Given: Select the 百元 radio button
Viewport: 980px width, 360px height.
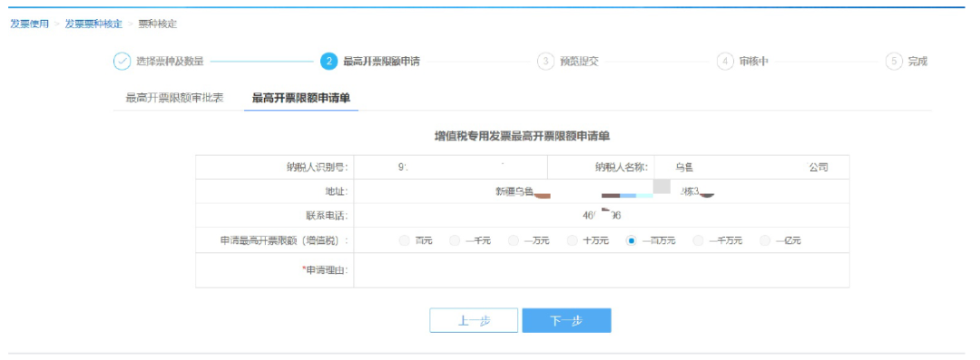Looking at the screenshot, I should [404, 240].
